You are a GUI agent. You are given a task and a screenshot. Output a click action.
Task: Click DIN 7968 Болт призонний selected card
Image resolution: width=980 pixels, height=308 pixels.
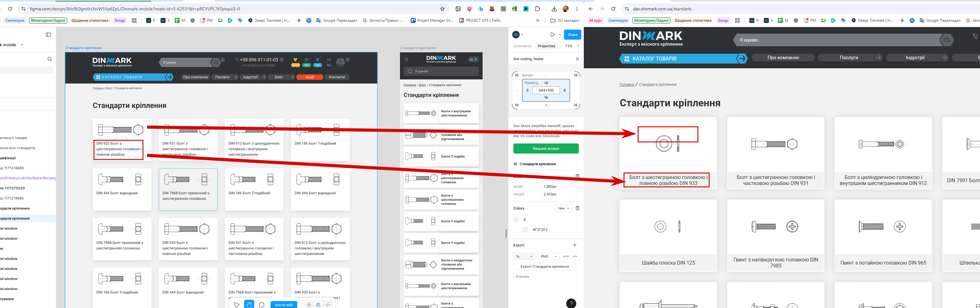(x=188, y=189)
